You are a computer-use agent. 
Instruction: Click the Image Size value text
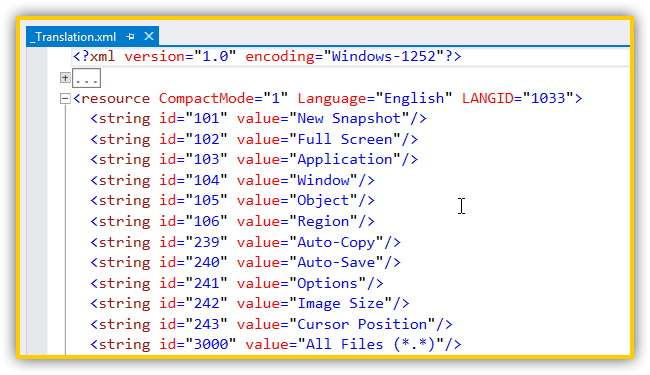341,303
